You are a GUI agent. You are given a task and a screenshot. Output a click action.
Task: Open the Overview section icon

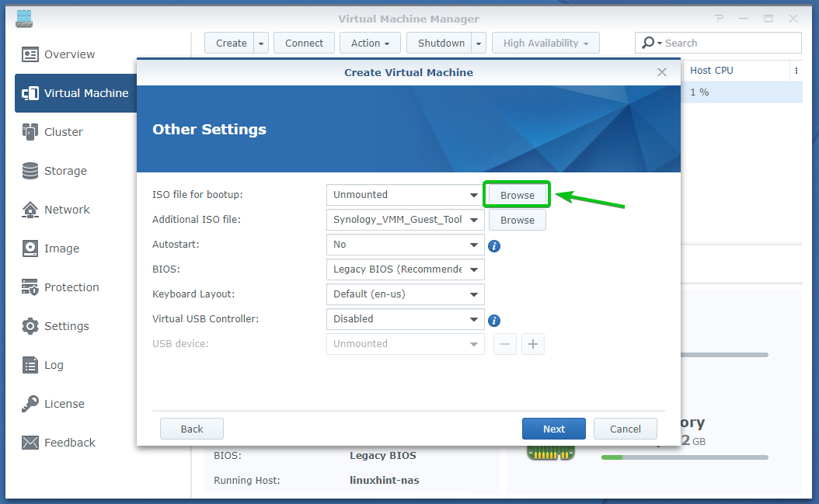pyautogui.click(x=30, y=54)
